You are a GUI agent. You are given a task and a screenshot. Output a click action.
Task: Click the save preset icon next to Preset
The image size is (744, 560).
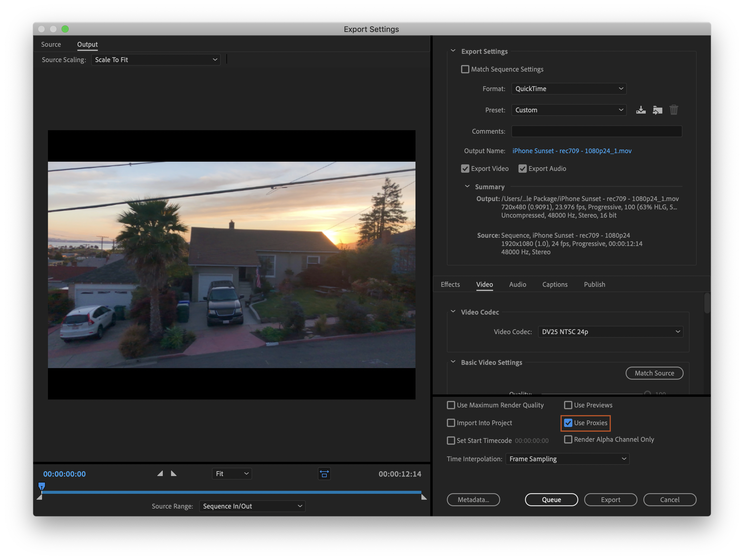tap(640, 109)
